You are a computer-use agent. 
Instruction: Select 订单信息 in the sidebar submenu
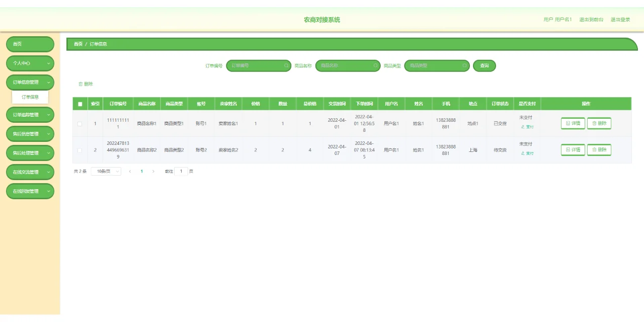click(30, 96)
